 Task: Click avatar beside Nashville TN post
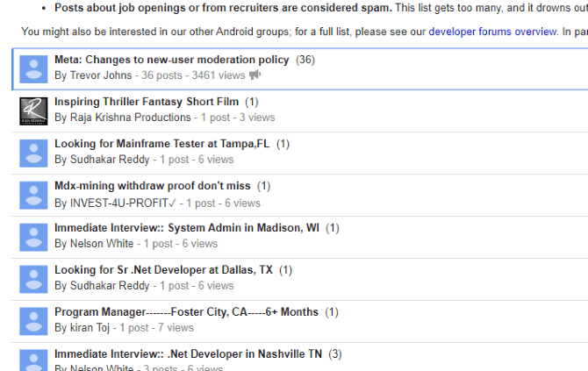33,360
